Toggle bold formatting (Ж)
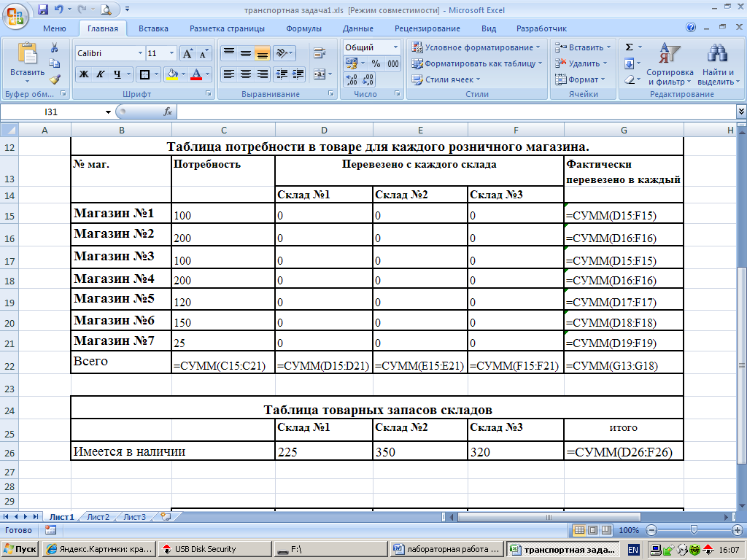The width and height of the screenshot is (747, 560). 83,74
